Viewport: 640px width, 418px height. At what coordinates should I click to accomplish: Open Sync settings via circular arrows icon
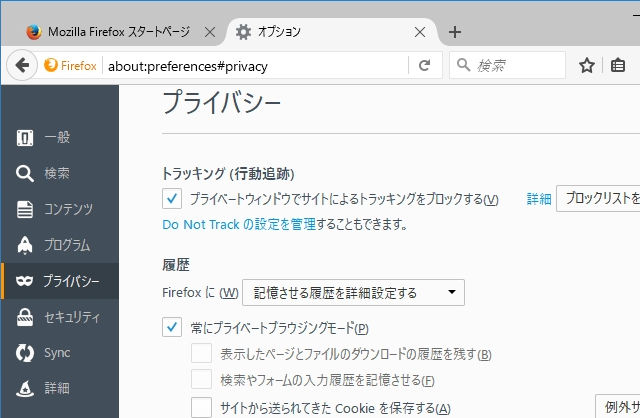[25, 353]
